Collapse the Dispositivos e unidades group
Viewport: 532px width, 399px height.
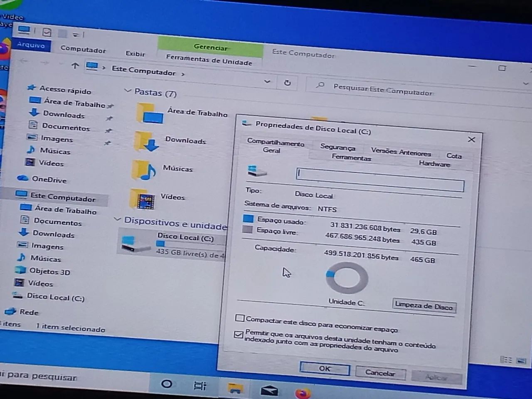point(117,219)
